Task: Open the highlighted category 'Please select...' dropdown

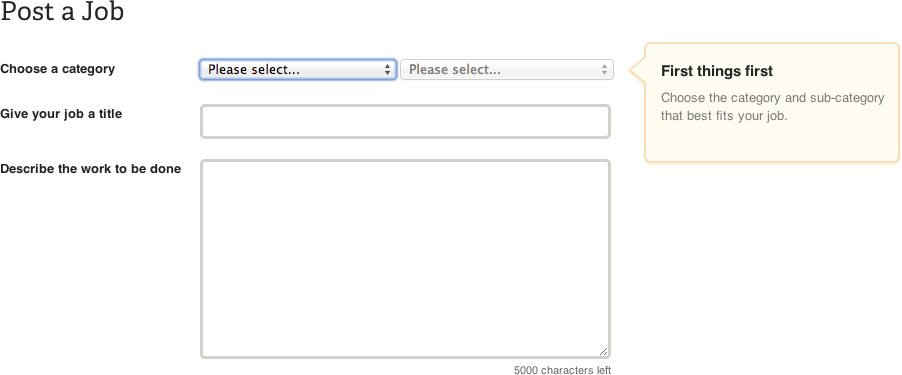Action: [298, 70]
